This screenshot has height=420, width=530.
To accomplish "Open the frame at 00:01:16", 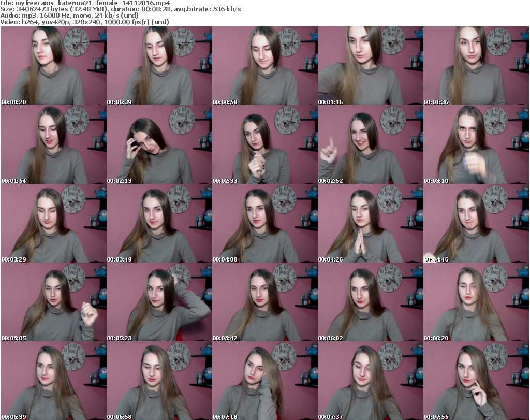I will coord(371,66).
